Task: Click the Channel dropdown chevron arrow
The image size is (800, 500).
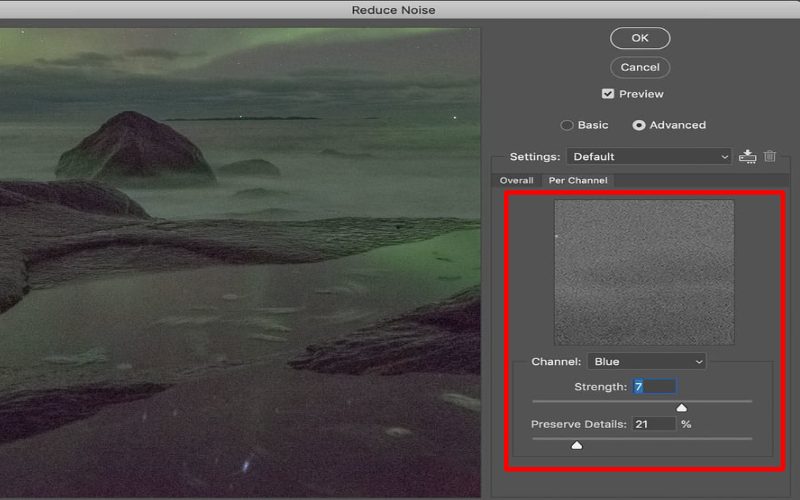Action: coord(699,362)
